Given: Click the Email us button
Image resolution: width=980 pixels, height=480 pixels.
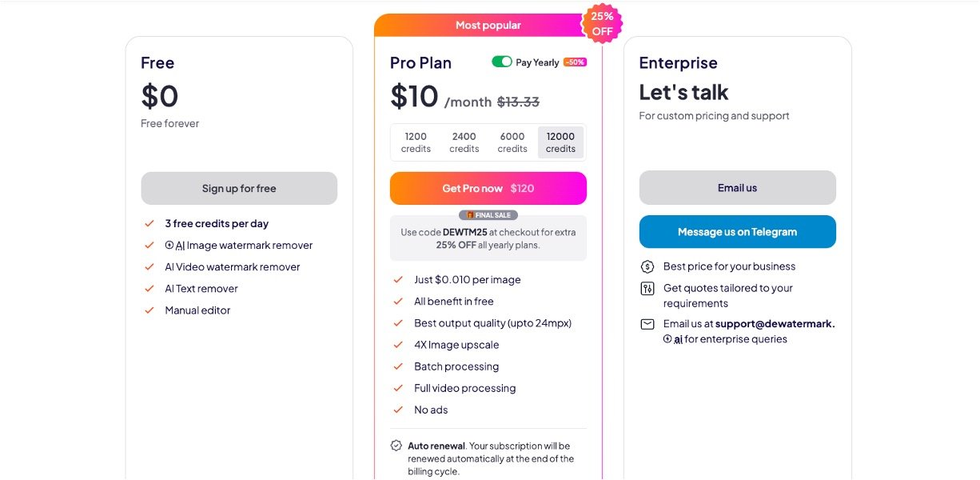Looking at the screenshot, I should [x=737, y=188].
